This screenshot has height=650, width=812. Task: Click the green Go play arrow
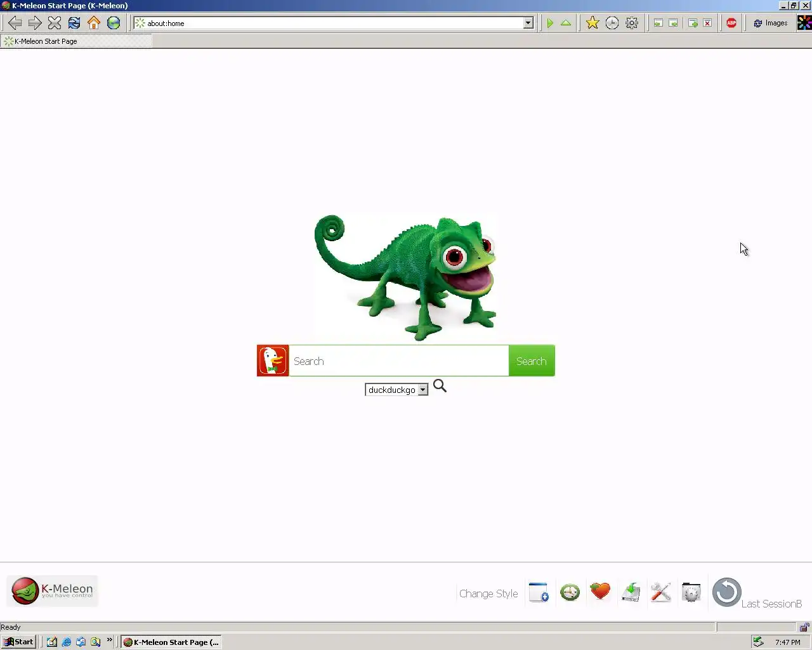(x=550, y=23)
